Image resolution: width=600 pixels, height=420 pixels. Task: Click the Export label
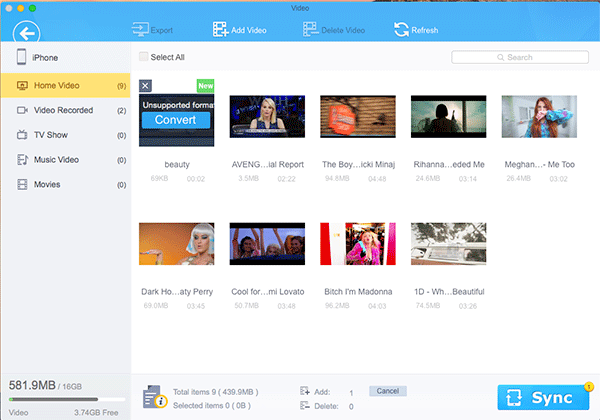[161, 30]
